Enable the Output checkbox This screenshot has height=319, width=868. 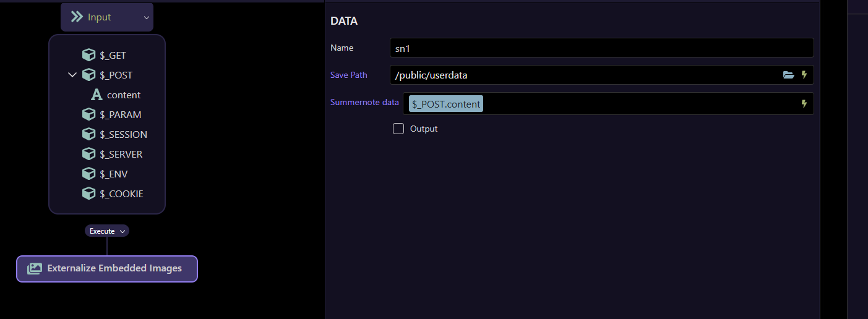pos(398,129)
